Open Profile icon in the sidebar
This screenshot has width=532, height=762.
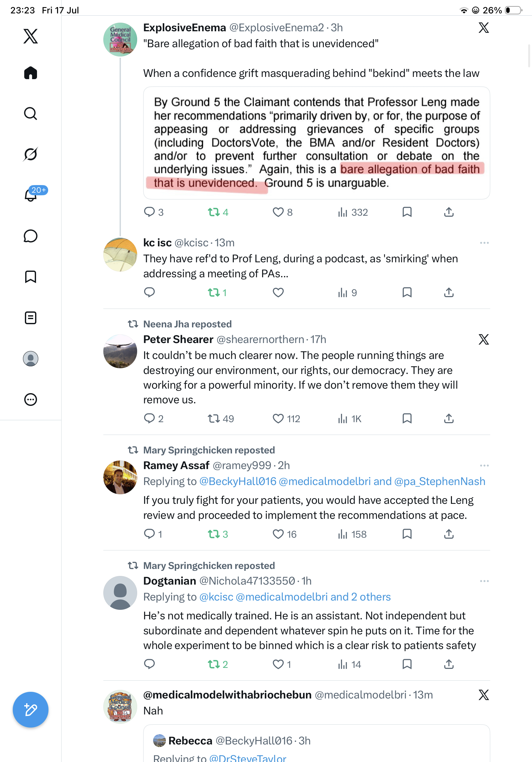31,359
